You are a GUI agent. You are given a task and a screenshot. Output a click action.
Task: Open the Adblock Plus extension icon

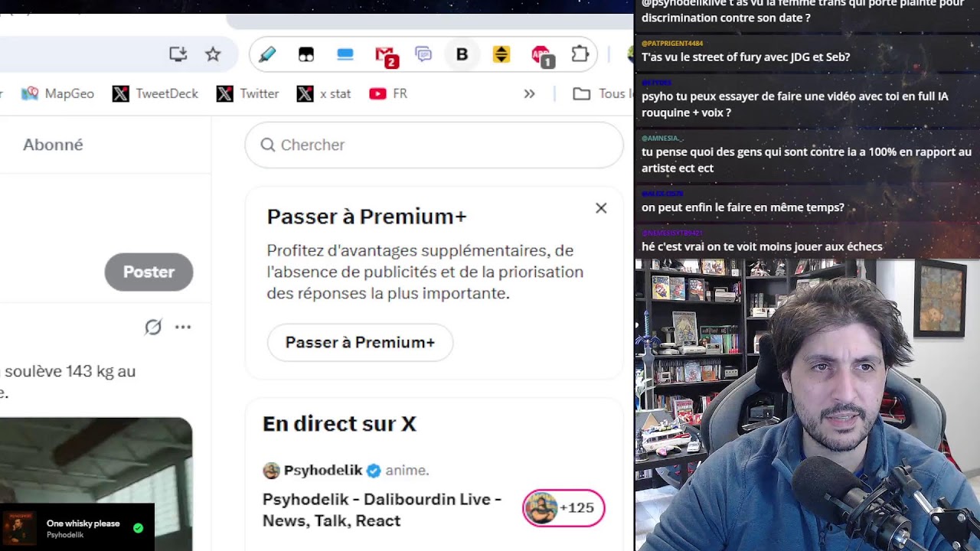point(542,56)
